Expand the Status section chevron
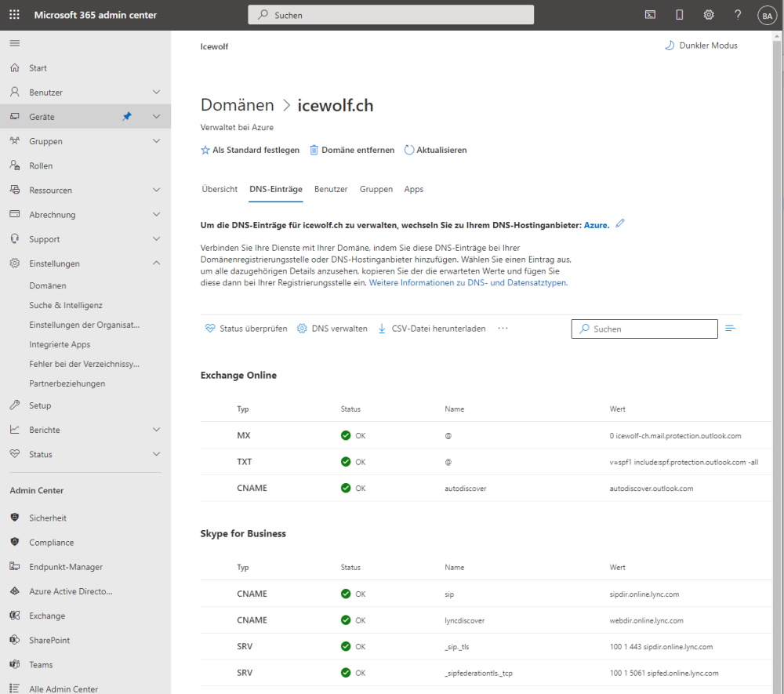The height and width of the screenshot is (694, 784). (157, 454)
